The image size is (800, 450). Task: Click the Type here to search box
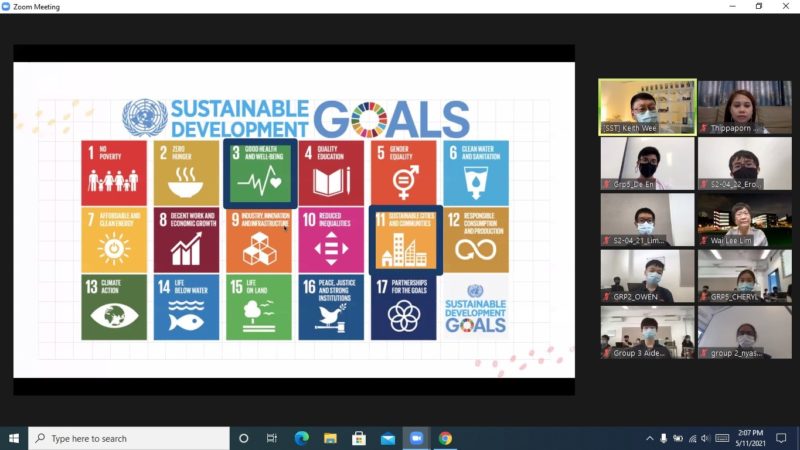pos(129,438)
